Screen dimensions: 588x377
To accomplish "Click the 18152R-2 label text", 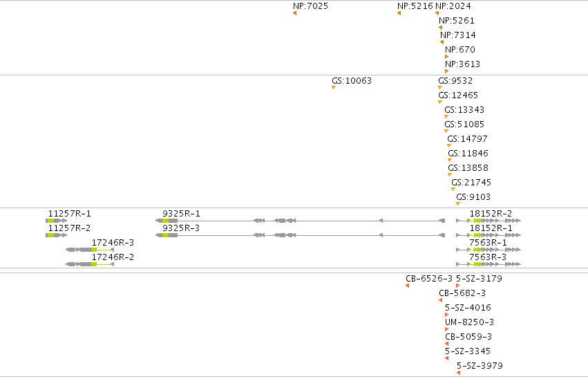I will [491, 214].
